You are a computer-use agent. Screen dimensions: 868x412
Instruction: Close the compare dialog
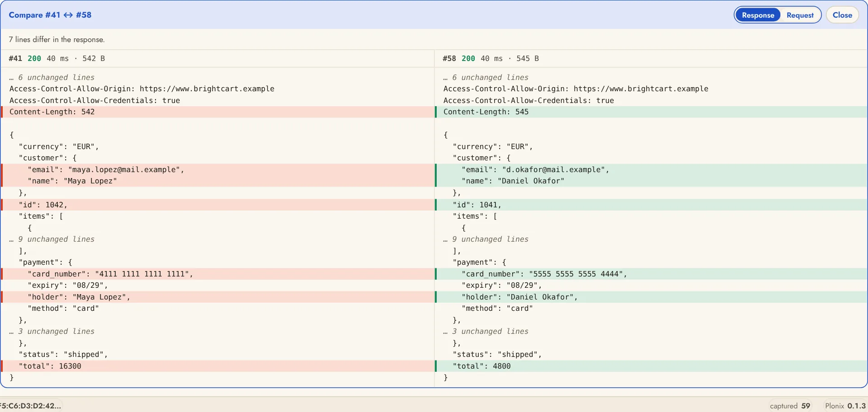tap(842, 15)
